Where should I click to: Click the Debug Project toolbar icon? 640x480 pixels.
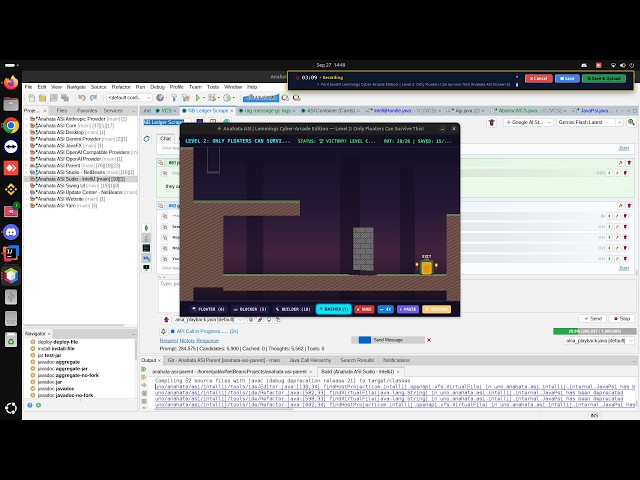coord(212,98)
